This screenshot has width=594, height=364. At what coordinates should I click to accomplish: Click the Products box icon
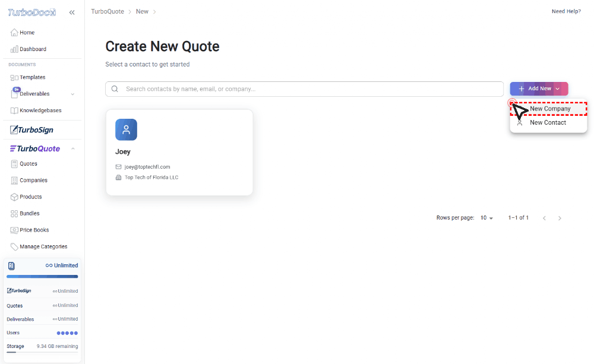(14, 197)
